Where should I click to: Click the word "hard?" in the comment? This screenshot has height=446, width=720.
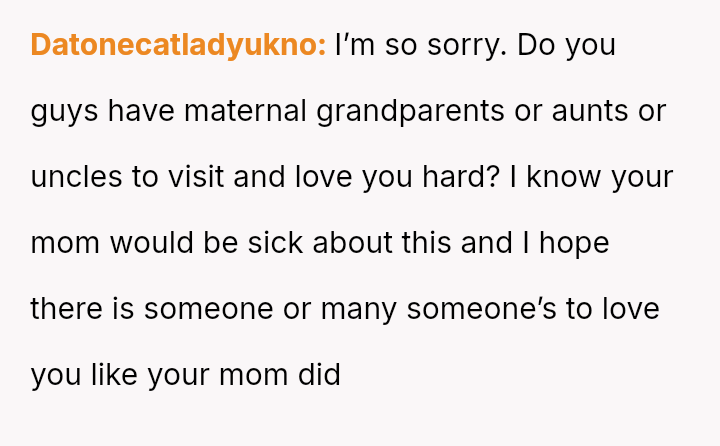(461, 177)
